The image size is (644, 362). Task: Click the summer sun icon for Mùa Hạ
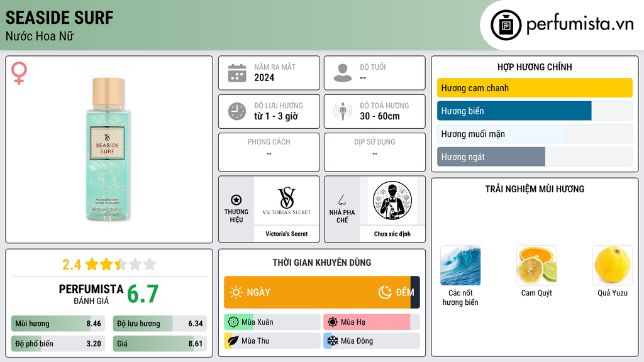[333, 322]
